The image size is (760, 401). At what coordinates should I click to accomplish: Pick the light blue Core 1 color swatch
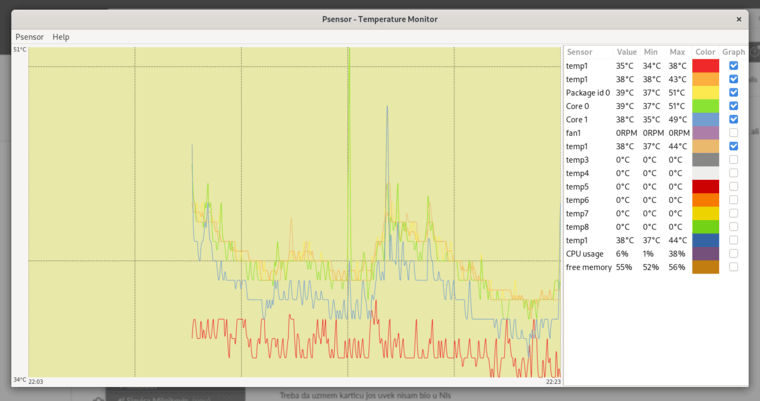[x=705, y=119]
